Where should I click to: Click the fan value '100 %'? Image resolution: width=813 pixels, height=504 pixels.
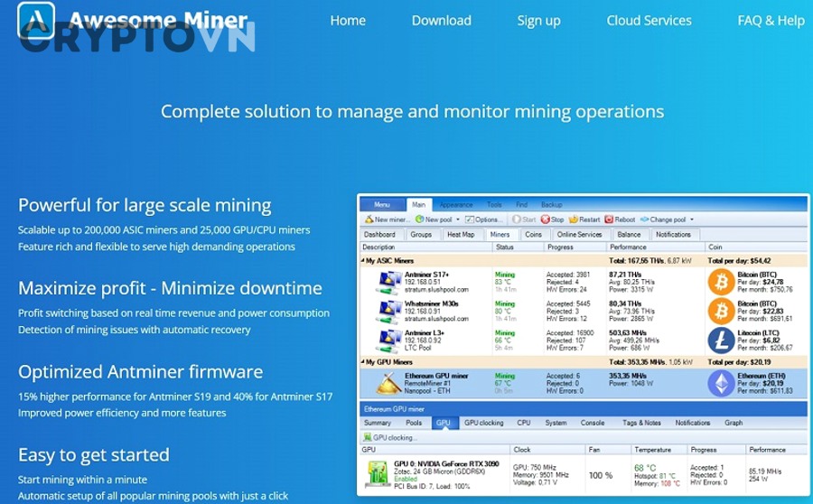click(601, 475)
